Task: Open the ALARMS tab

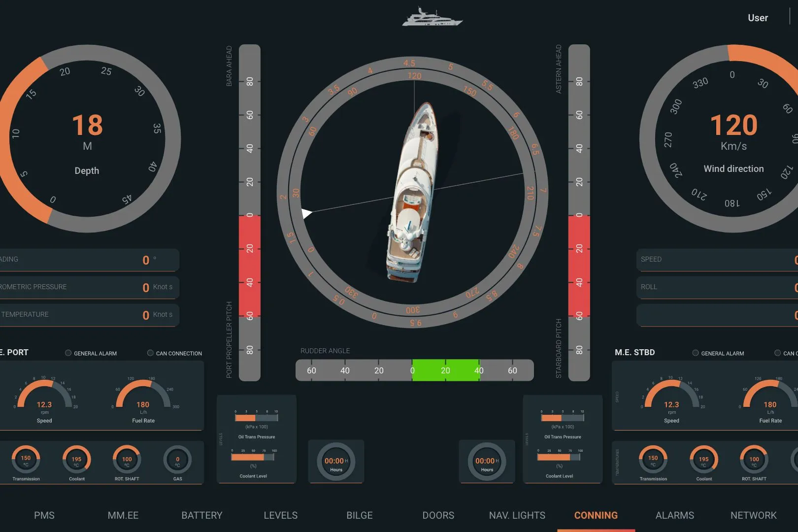Action: 675,515
